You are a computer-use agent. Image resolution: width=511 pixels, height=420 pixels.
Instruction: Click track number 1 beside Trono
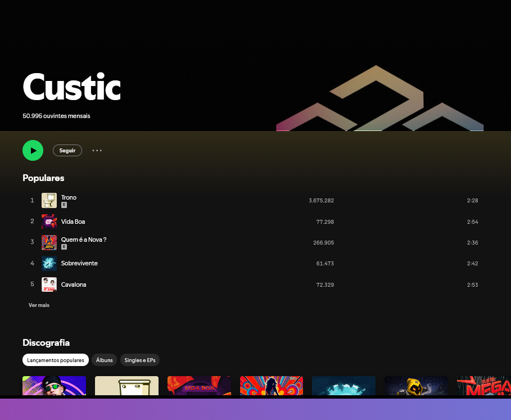click(x=32, y=200)
